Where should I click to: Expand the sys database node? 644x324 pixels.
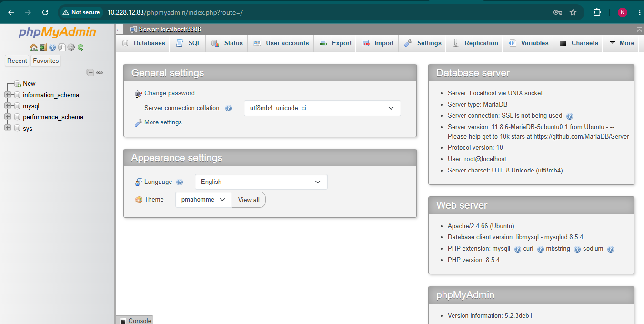tap(8, 128)
